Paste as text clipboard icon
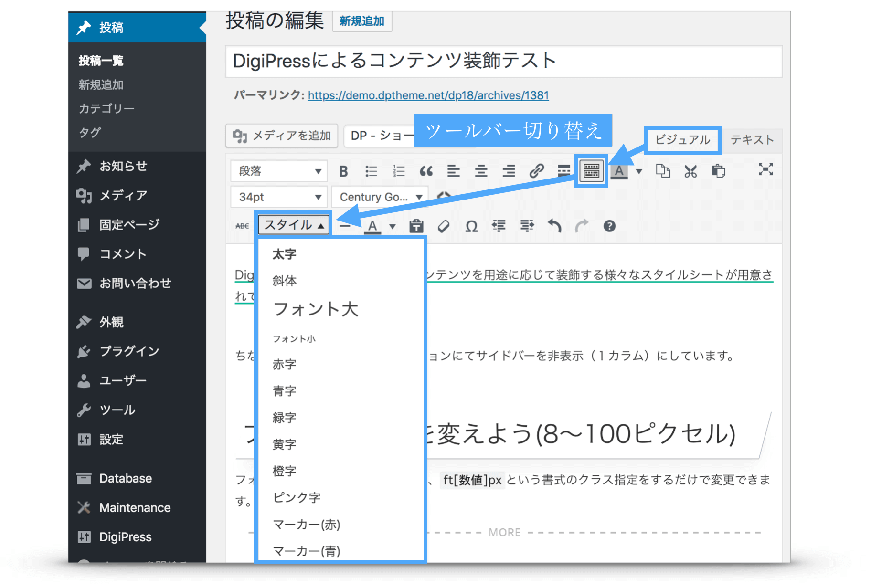The height and width of the screenshot is (588, 871). click(x=416, y=226)
